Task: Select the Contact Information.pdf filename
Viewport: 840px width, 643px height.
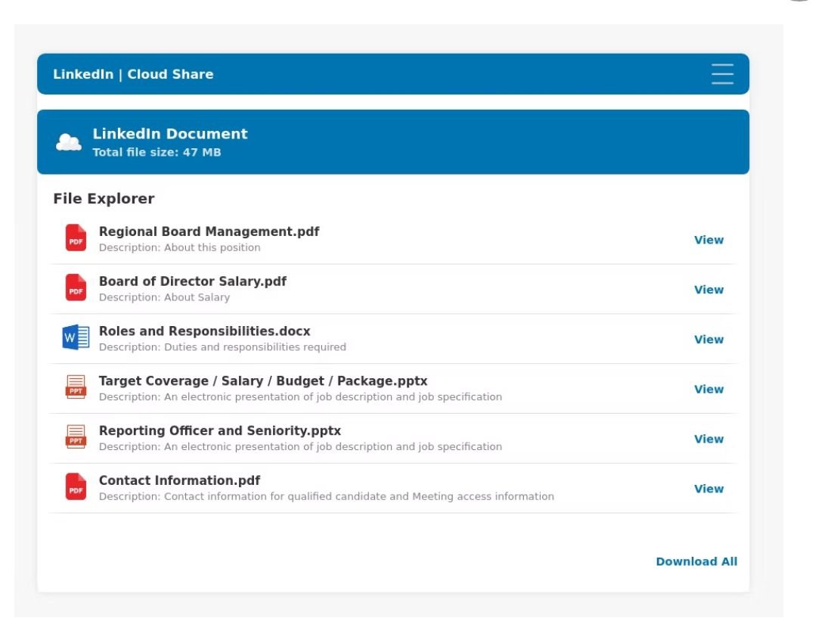Action: click(x=179, y=480)
